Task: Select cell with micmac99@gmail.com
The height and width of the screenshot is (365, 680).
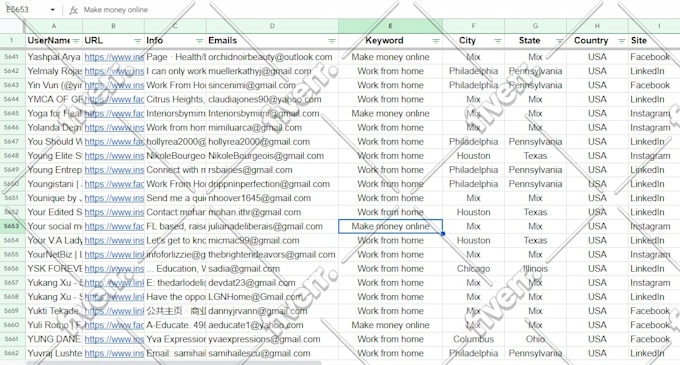Action: coord(272,241)
